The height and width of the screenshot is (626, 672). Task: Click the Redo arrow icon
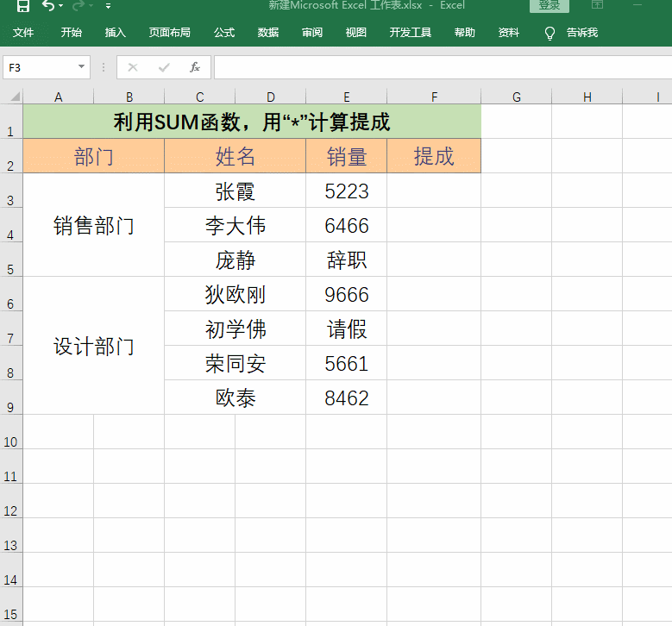tap(79, 6)
